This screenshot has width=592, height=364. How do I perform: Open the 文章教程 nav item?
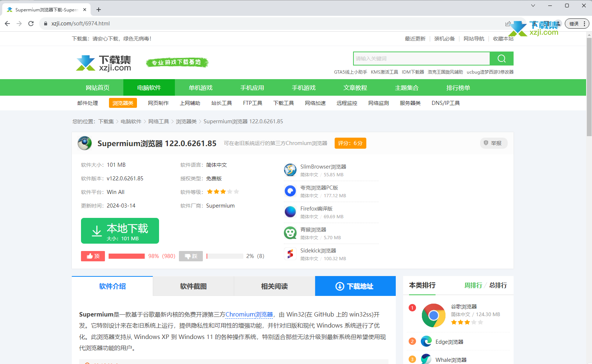355,88
